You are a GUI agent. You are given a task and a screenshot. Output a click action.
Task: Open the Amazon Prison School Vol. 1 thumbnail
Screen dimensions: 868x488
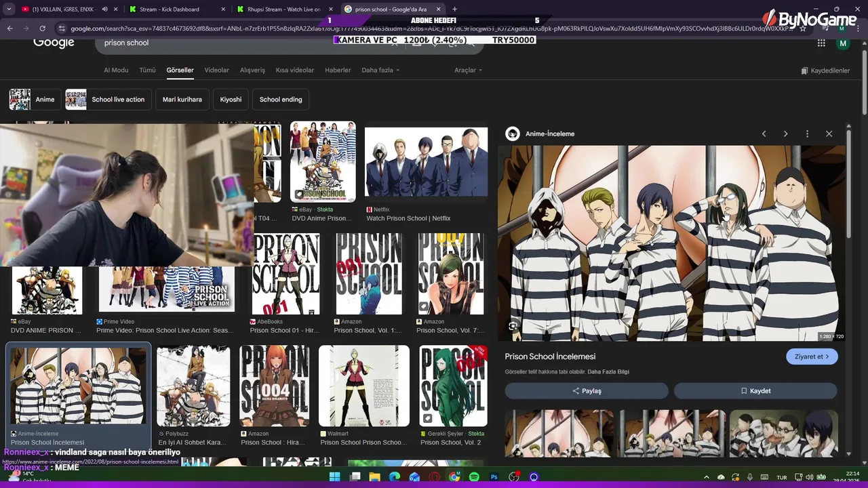[369, 274]
